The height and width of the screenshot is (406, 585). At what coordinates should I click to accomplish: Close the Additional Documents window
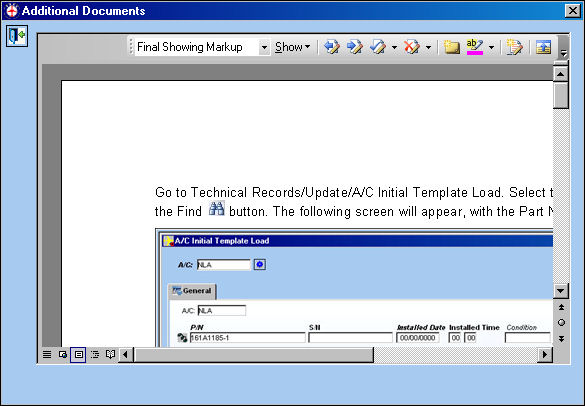coord(572,10)
